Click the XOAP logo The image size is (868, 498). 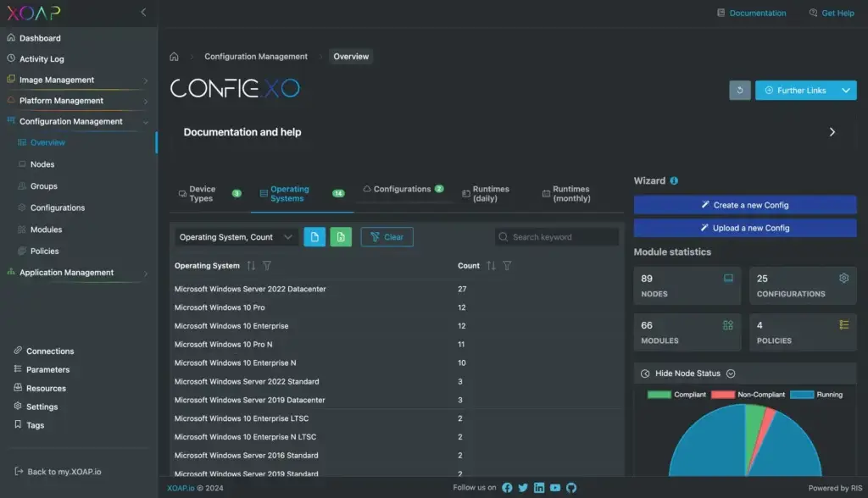(34, 13)
